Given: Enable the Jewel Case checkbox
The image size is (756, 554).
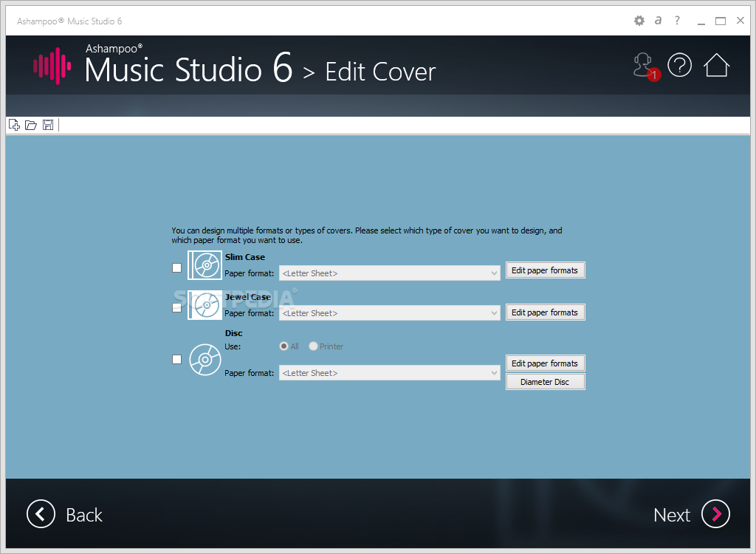Looking at the screenshot, I should click(177, 308).
